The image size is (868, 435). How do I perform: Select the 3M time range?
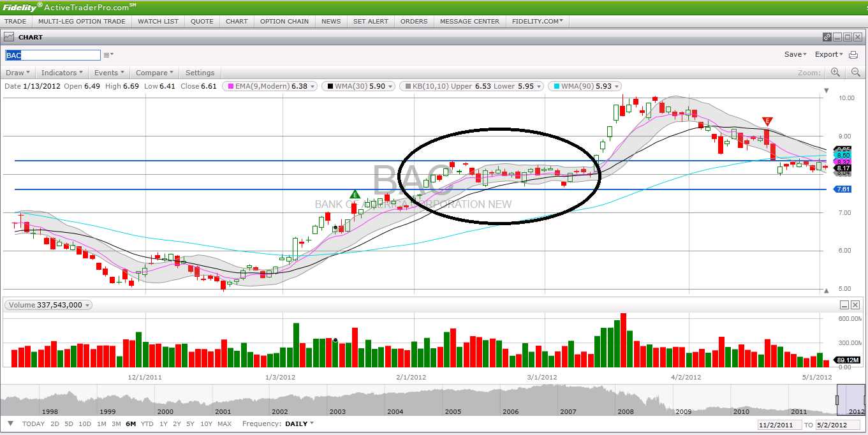(x=116, y=424)
